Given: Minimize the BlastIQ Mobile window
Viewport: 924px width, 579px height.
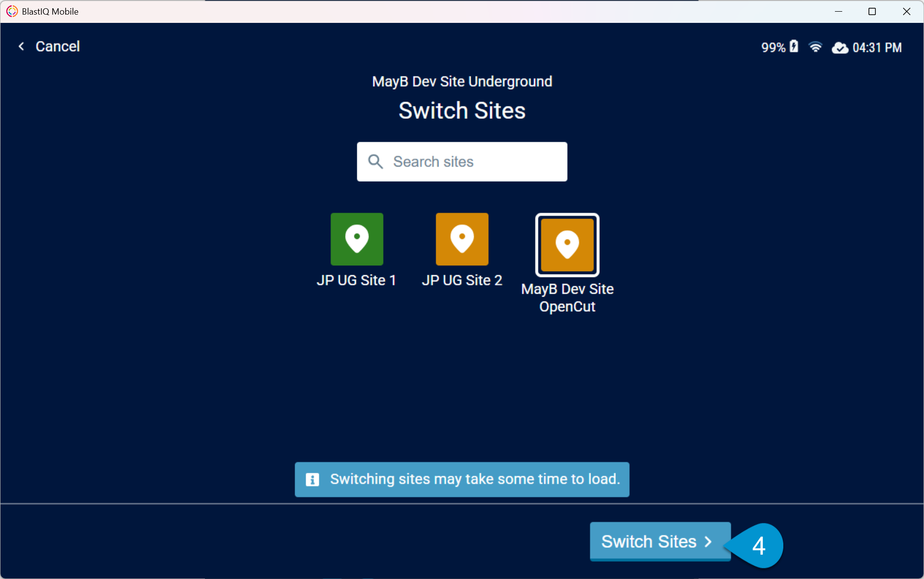Looking at the screenshot, I should point(838,11).
